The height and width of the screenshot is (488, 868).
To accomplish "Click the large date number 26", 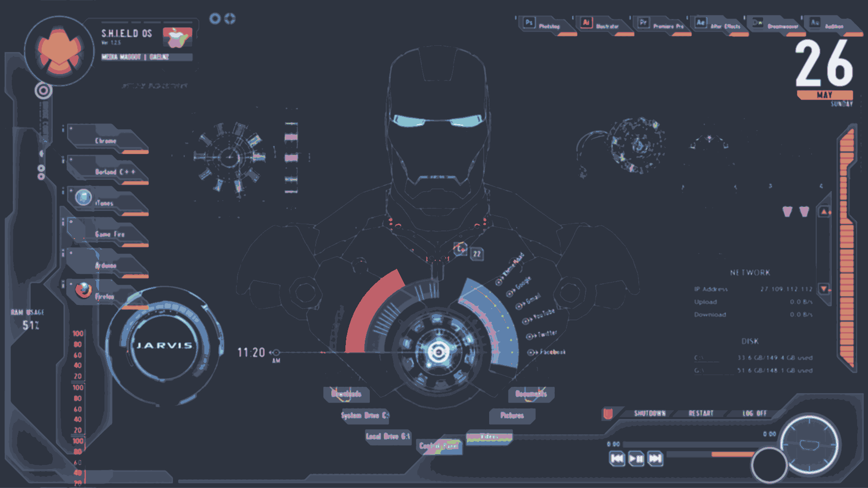I will [x=824, y=63].
